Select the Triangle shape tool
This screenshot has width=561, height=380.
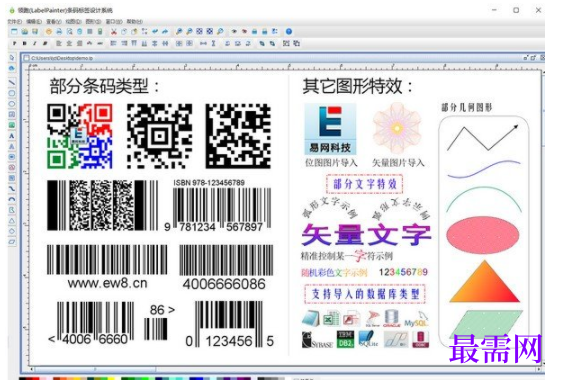click(x=12, y=221)
